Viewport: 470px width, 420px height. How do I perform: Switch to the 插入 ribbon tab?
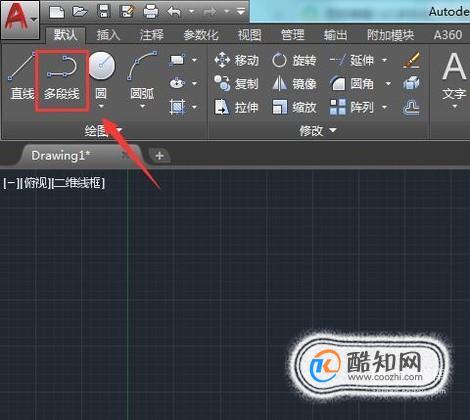[x=108, y=35]
